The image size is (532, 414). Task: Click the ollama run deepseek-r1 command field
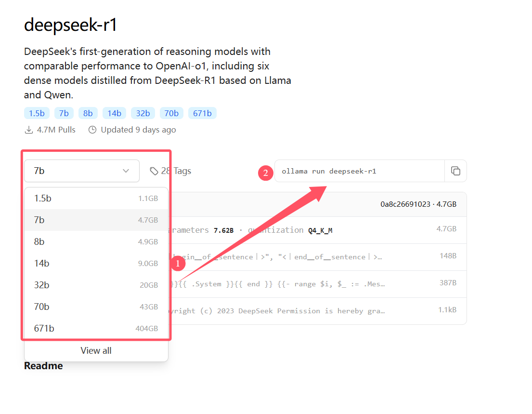pos(360,171)
